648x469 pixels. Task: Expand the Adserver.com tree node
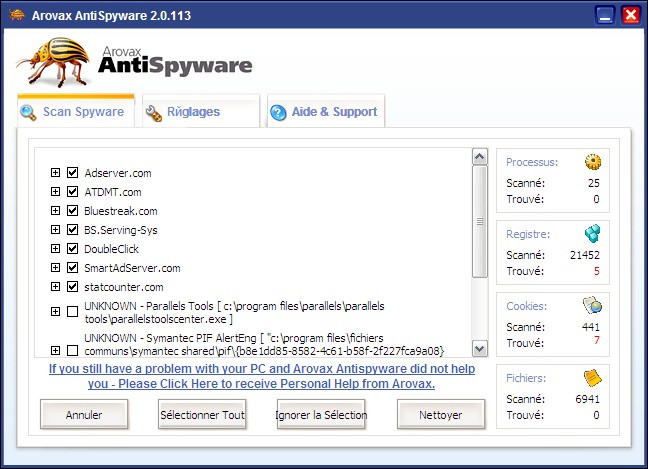pyautogui.click(x=55, y=172)
